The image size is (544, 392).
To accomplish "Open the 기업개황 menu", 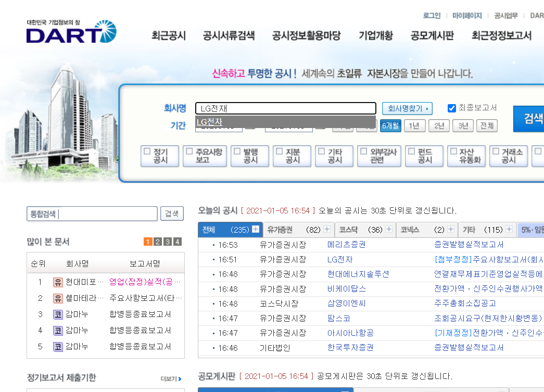I will coord(376,35).
